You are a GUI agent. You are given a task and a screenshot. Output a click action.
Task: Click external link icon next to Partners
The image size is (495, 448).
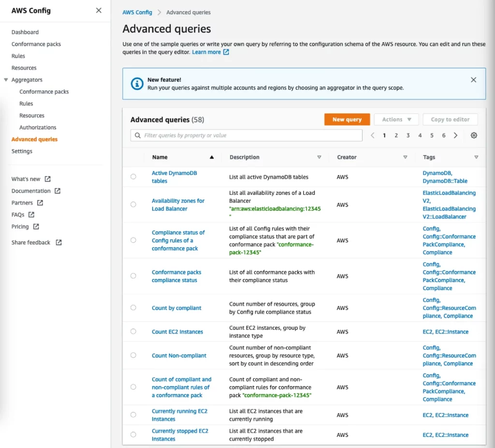pos(40,202)
